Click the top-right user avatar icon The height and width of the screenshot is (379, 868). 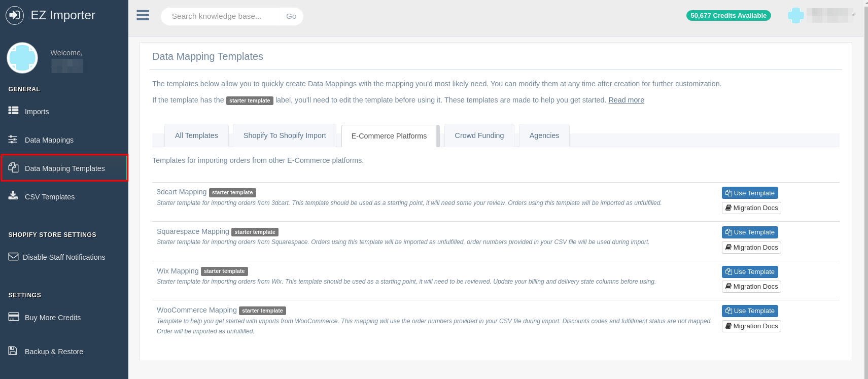[x=796, y=16]
